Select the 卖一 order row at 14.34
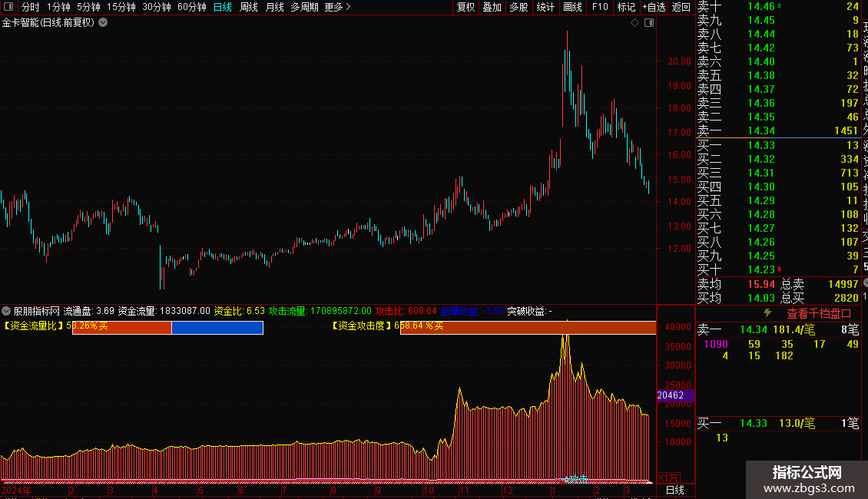 point(778,131)
